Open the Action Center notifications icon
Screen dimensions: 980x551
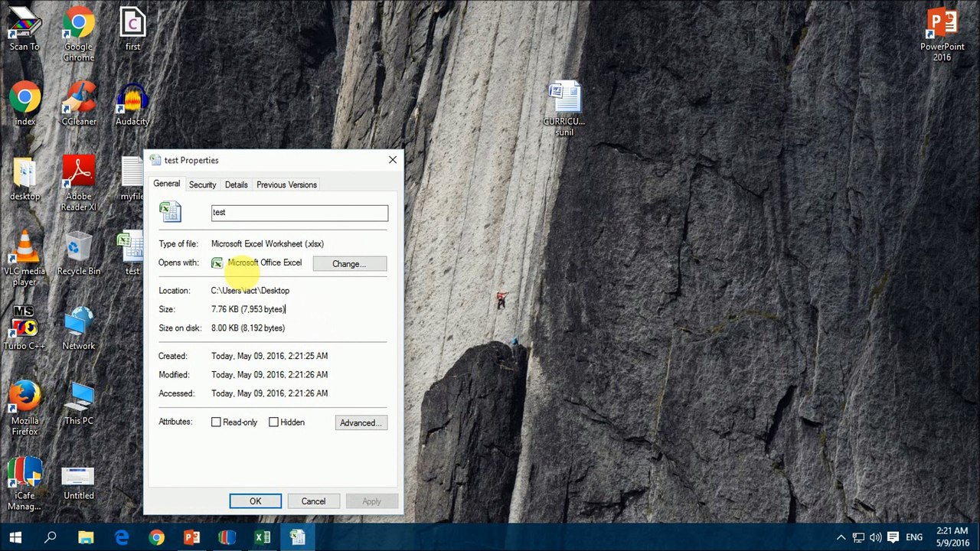[892, 537]
